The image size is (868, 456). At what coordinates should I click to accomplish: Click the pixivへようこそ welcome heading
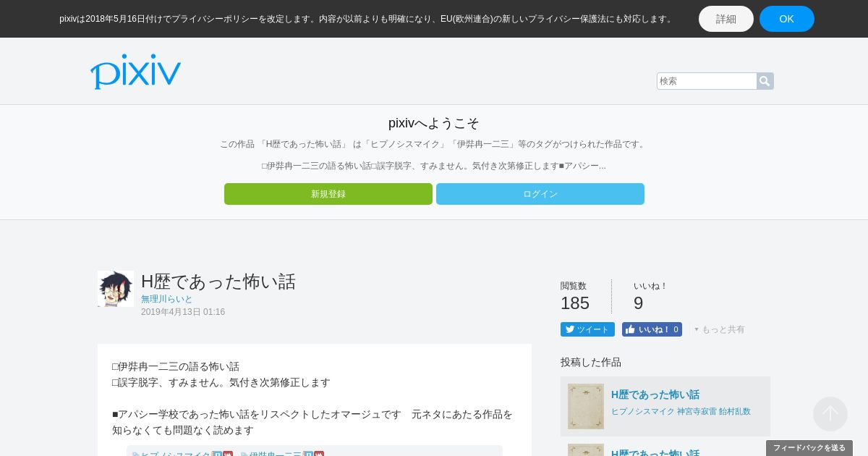click(x=434, y=123)
